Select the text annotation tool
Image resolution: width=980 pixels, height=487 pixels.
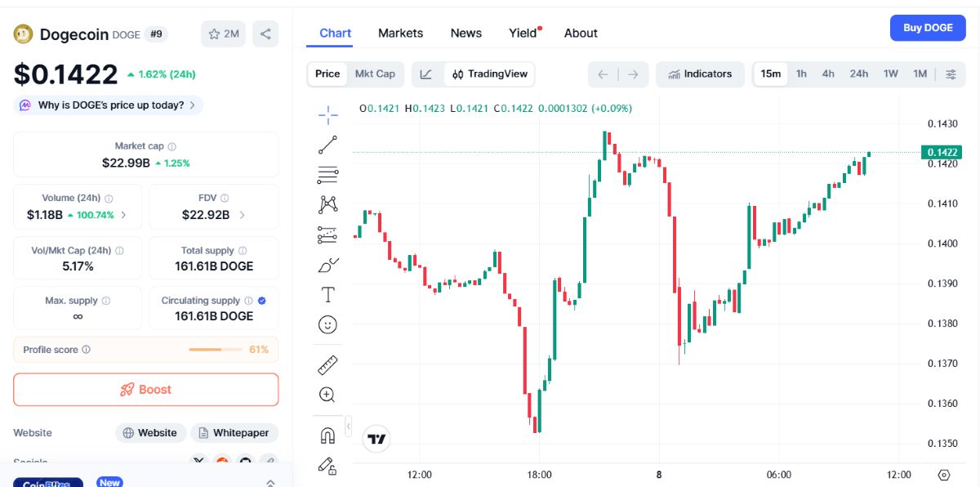pyautogui.click(x=327, y=295)
